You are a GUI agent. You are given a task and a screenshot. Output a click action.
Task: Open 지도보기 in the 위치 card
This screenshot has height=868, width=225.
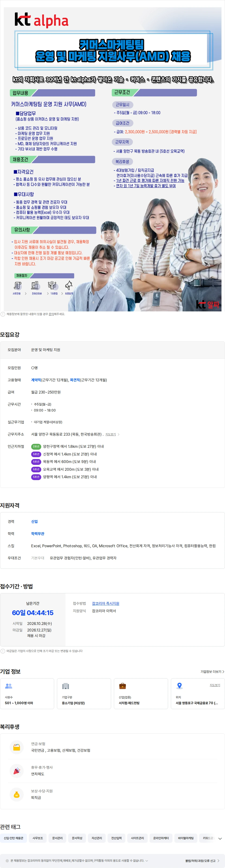(x=215, y=685)
